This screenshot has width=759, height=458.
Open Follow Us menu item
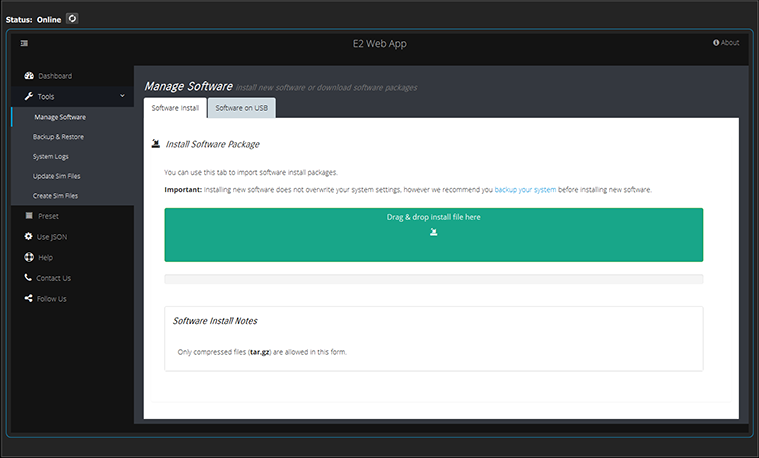pos(73,299)
